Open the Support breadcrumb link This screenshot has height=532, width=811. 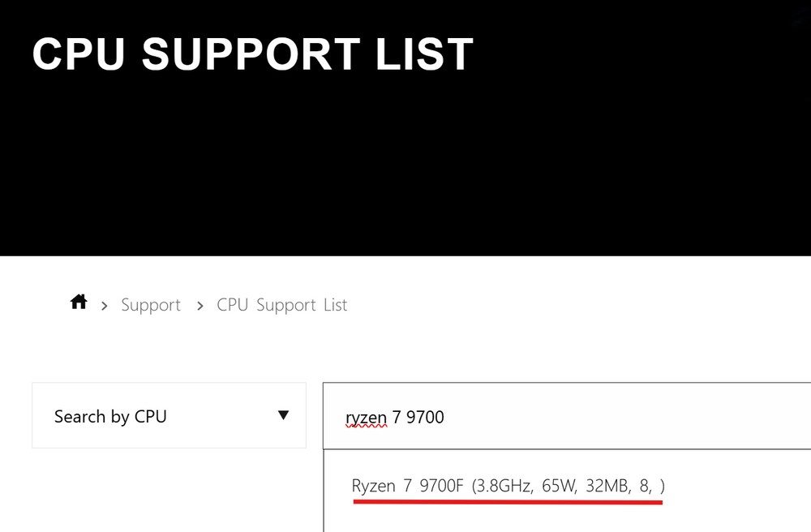[151, 305]
